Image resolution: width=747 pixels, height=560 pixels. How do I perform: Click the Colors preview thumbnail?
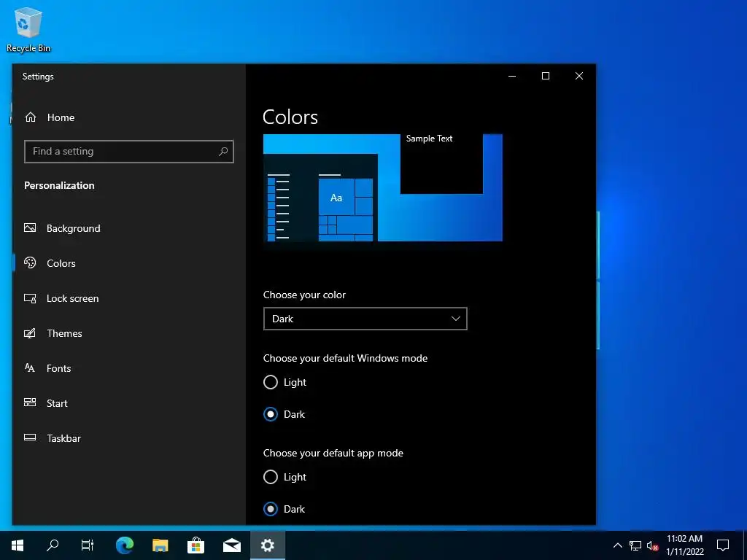coord(382,187)
